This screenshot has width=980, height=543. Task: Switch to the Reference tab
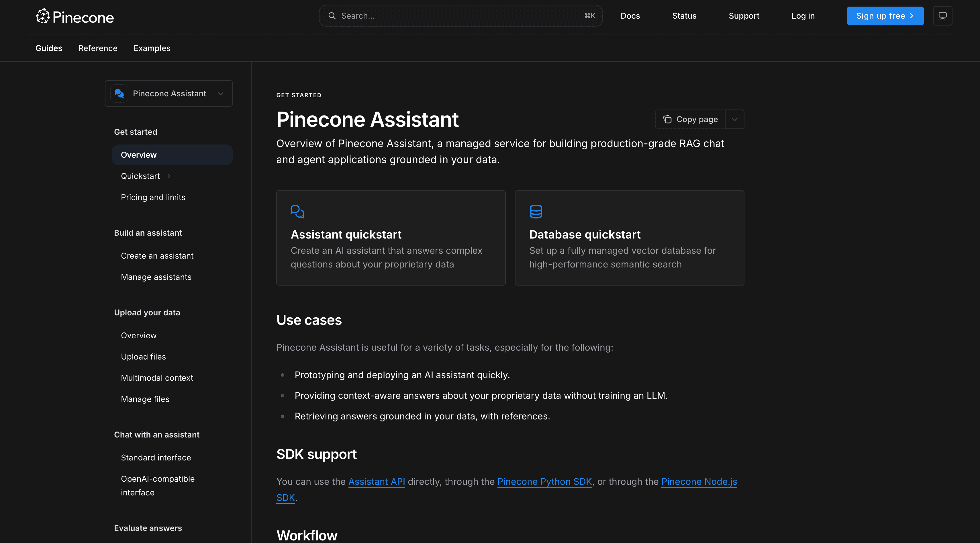click(98, 48)
